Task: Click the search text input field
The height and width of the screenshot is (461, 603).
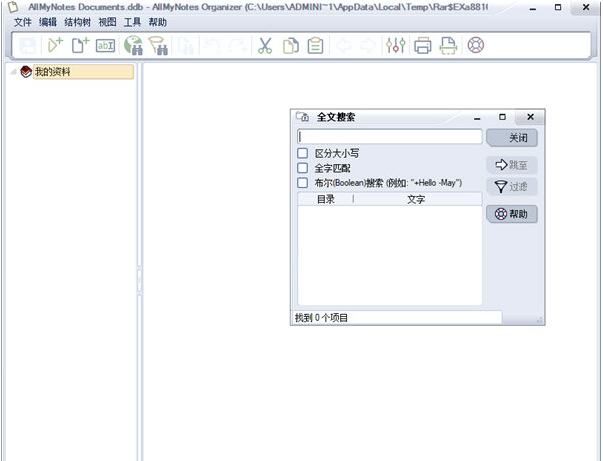Action: [390, 136]
